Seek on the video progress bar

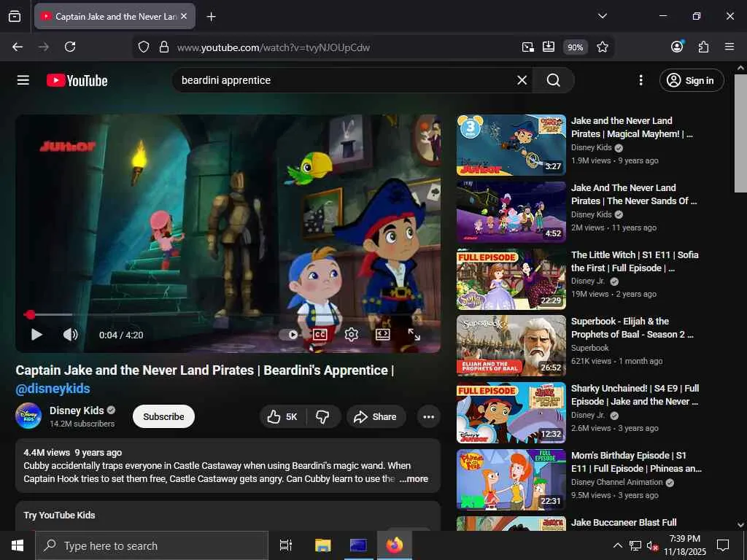pos(228,315)
